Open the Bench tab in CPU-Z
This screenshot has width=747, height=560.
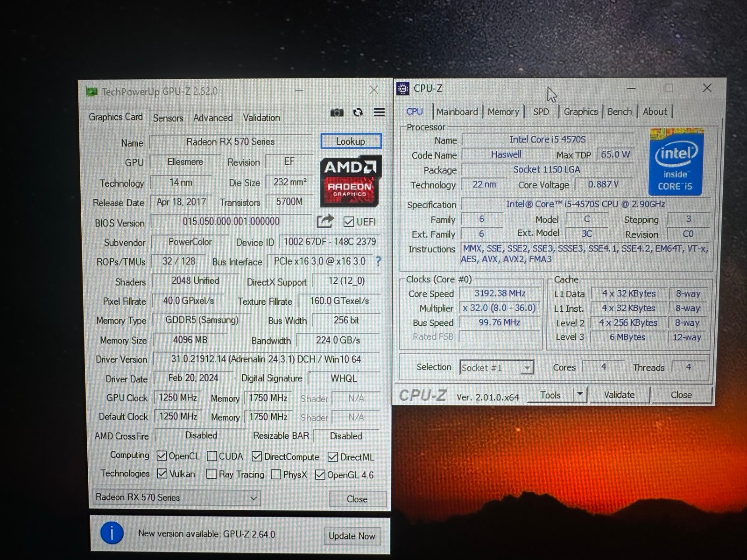click(x=620, y=112)
